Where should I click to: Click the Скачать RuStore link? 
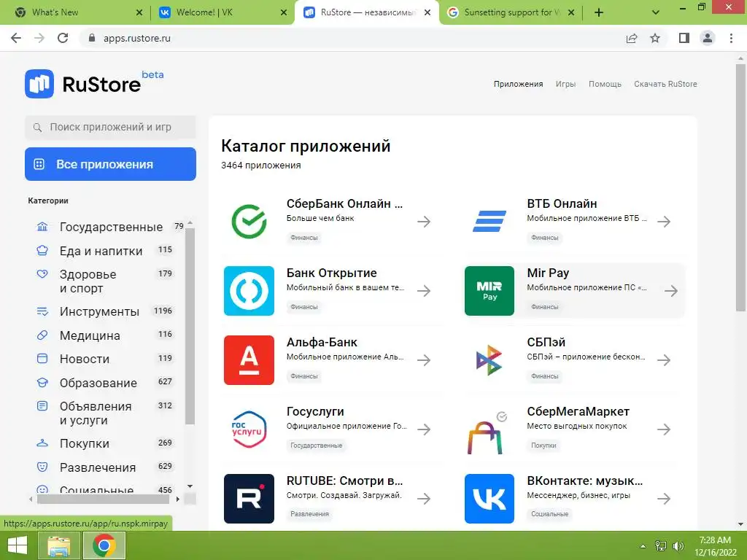(x=665, y=84)
